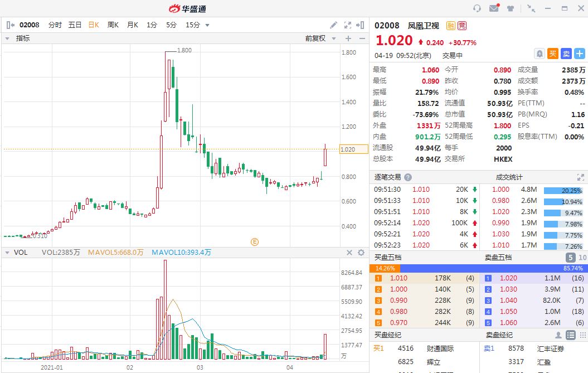Click ask level 1 price 1.020

pos(508,278)
